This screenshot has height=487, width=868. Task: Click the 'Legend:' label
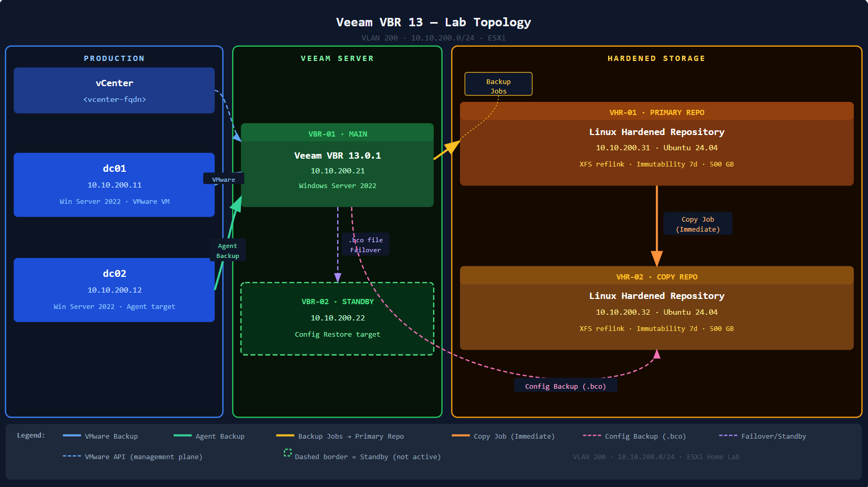point(31,435)
